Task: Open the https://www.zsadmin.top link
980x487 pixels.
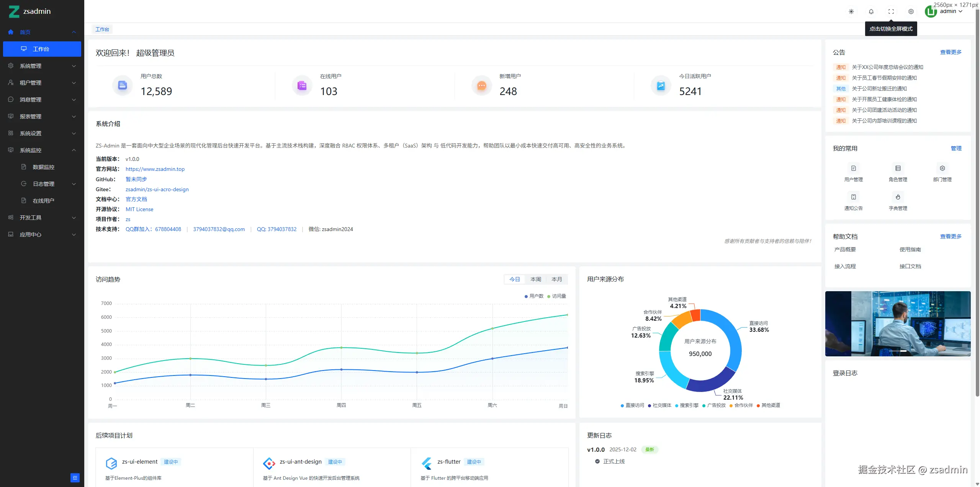Action: pyautogui.click(x=155, y=169)
